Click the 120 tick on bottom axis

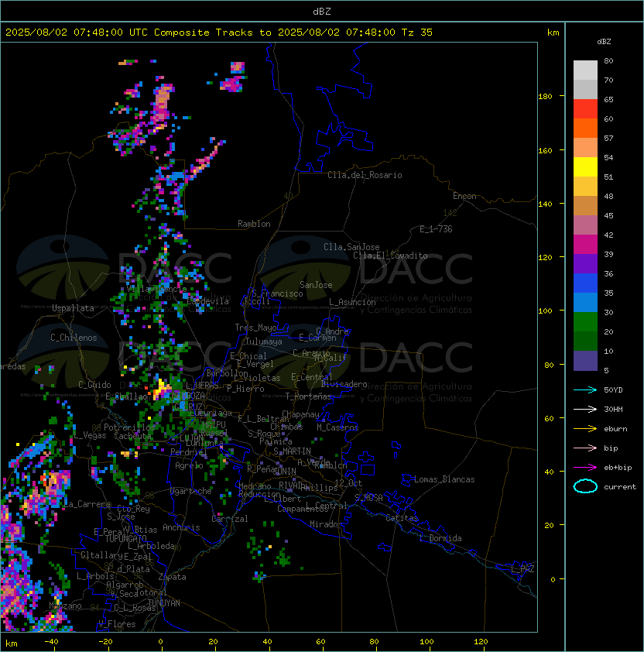(x=481, y=642)
